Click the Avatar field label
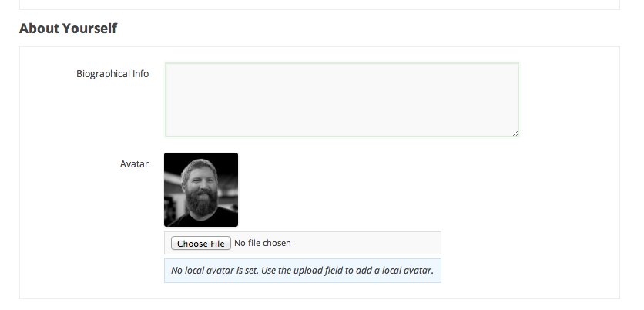Viewport: 644px width, 310px height. pyautogui.click(x=134, y=164)
